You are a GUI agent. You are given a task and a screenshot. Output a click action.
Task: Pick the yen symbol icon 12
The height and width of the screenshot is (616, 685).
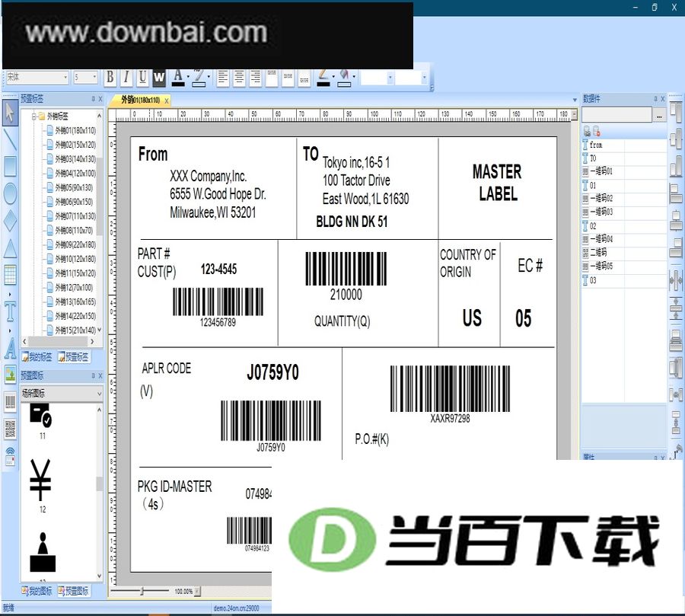tap(40, 480)
